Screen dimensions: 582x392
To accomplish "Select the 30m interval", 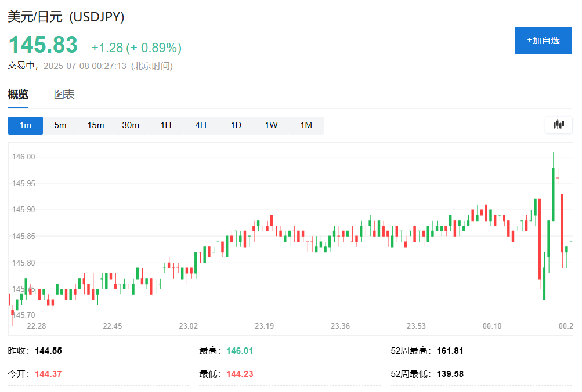I will 131,125.
